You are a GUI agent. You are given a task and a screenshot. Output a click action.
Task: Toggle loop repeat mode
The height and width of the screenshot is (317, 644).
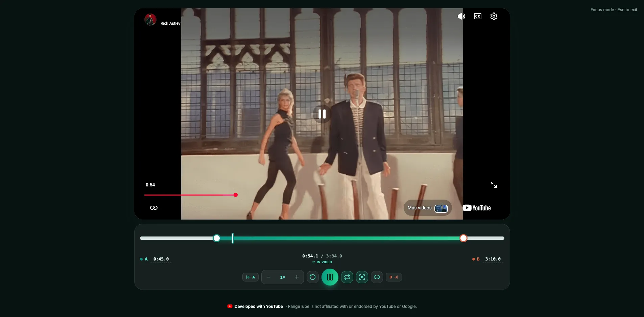347,277
